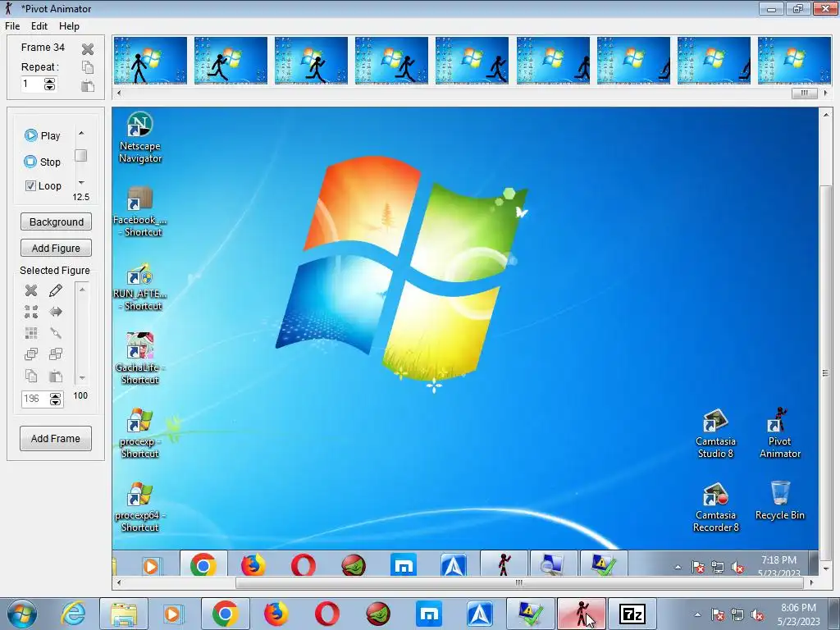Click the canvas horizontal scrollbar thumb
Screen dimensions: 840x630
[x=518, y=582]
